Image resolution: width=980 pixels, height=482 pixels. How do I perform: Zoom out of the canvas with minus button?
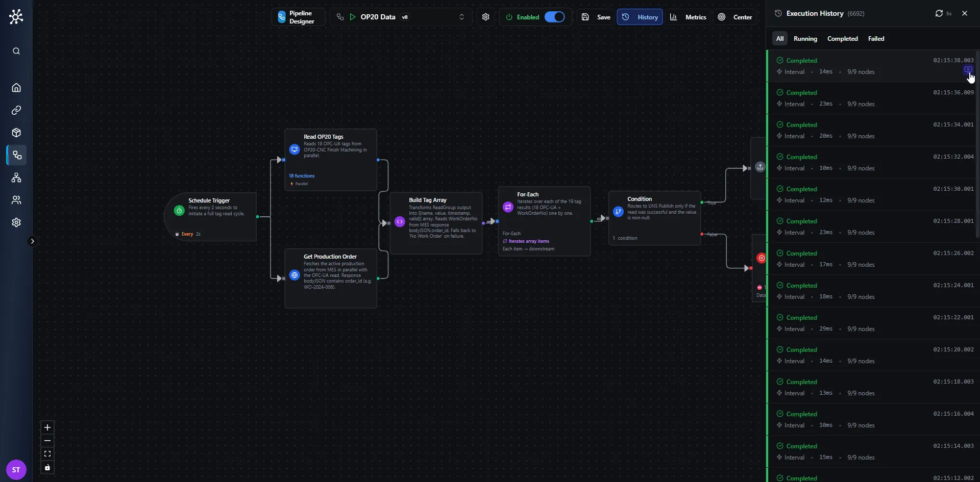[47, 441]
